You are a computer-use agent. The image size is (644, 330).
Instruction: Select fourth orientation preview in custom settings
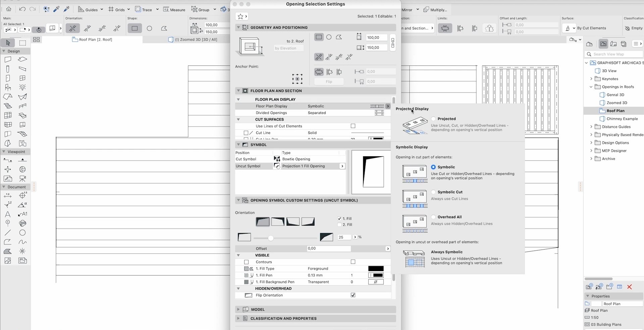pos(308,222)
